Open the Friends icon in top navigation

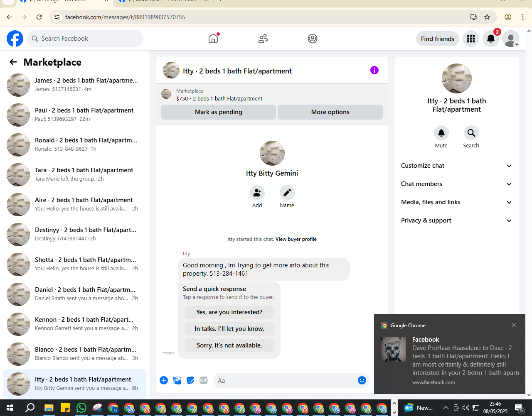click(263, 39)
